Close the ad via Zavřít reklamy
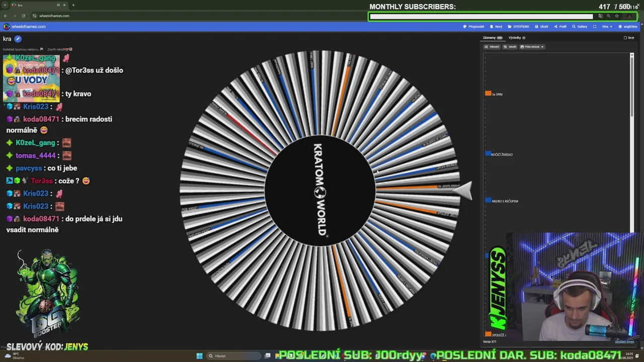Screen dimensions: 644x362 point(60,49)
